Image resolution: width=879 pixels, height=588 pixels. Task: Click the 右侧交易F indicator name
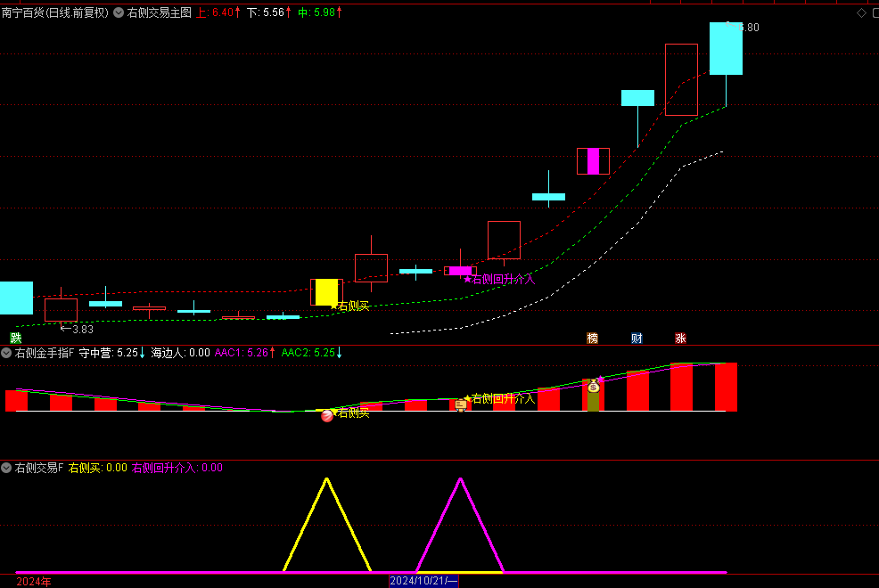pos(38,468)
